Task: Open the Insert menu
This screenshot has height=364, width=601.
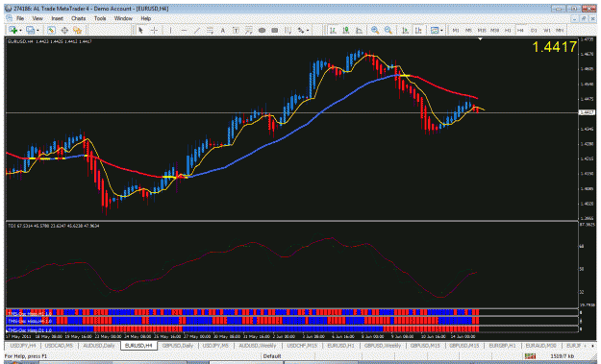Action: pyautogui.click(x=57, y=18)
